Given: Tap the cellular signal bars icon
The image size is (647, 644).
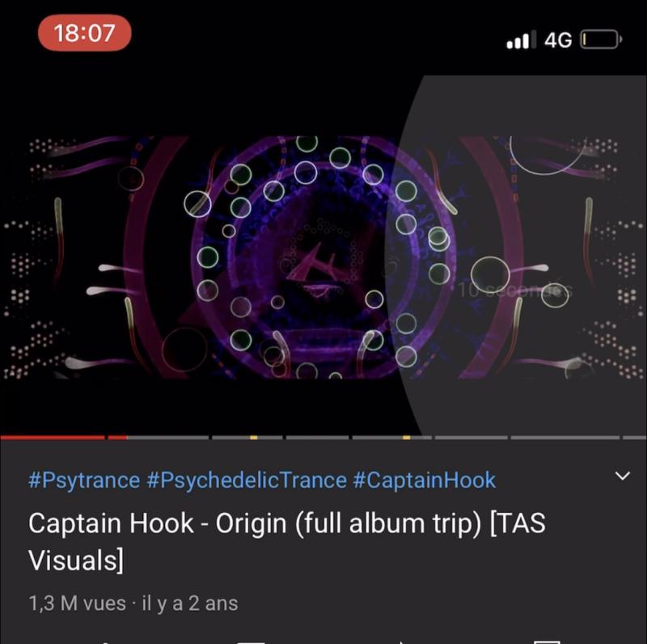Looking at the screenshot, I should click(522, 40).
